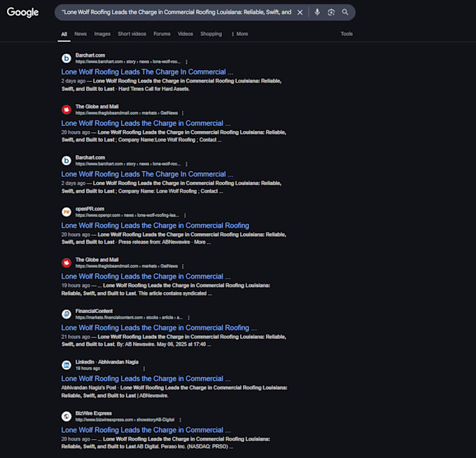The image size is (476, 458).
Task: Click first Barchart.com favicon
Action: click(66, 58)
